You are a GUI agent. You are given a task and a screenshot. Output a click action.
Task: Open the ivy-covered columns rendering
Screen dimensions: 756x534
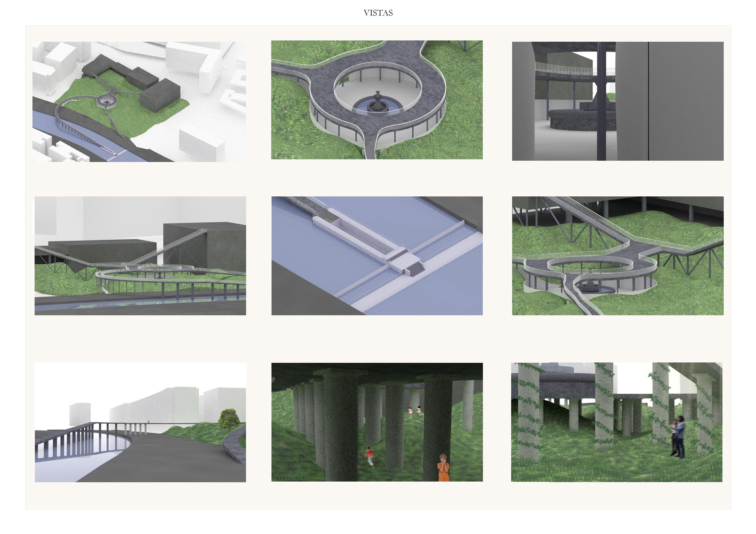click(x=616, y=422)
